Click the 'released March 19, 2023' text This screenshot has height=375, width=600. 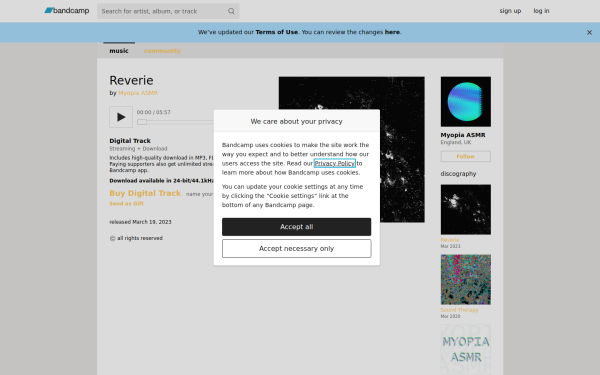pyautogui.click(x=140, y=222)
